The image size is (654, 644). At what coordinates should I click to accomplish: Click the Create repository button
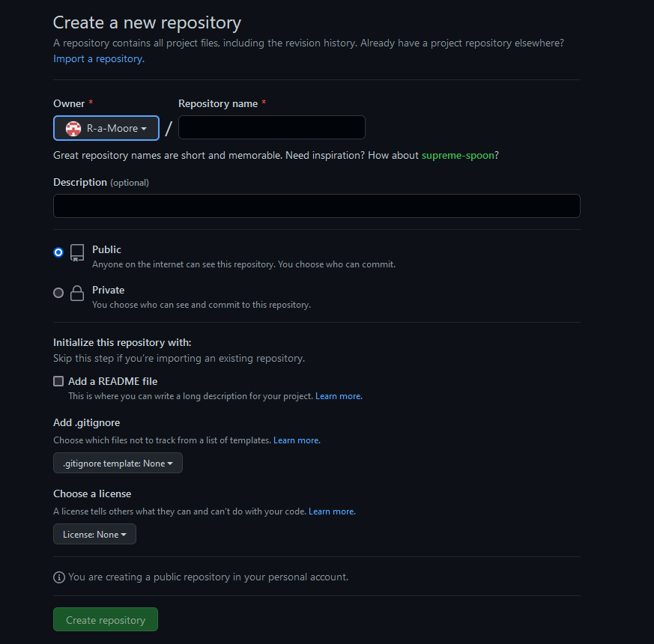pos(105,619)
